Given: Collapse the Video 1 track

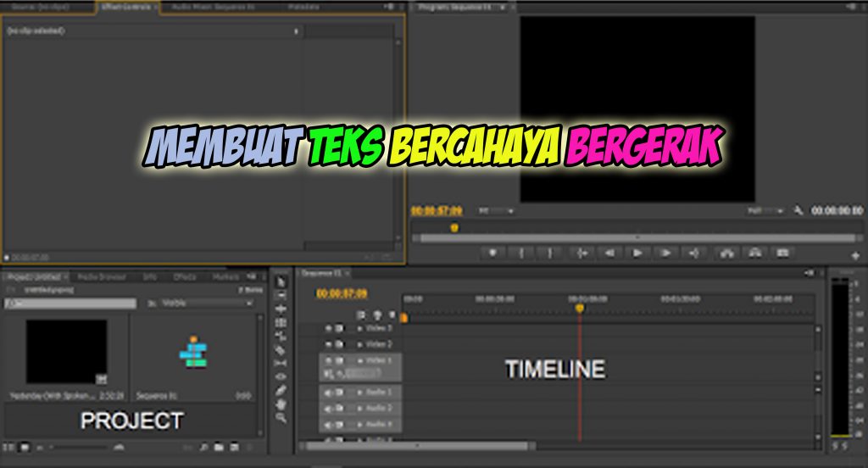Looking at the screenshot, I should (x=359, y=360).
